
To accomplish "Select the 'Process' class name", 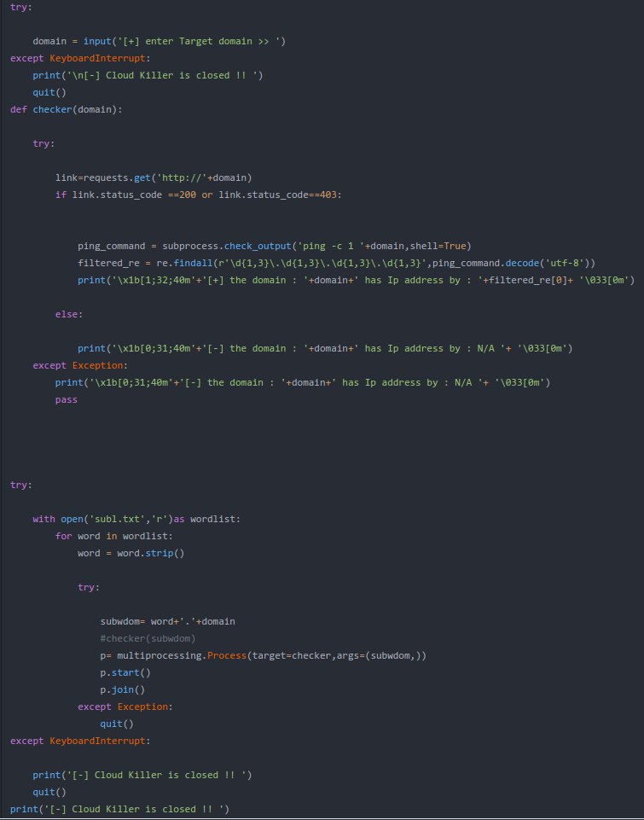I will 227,655.
